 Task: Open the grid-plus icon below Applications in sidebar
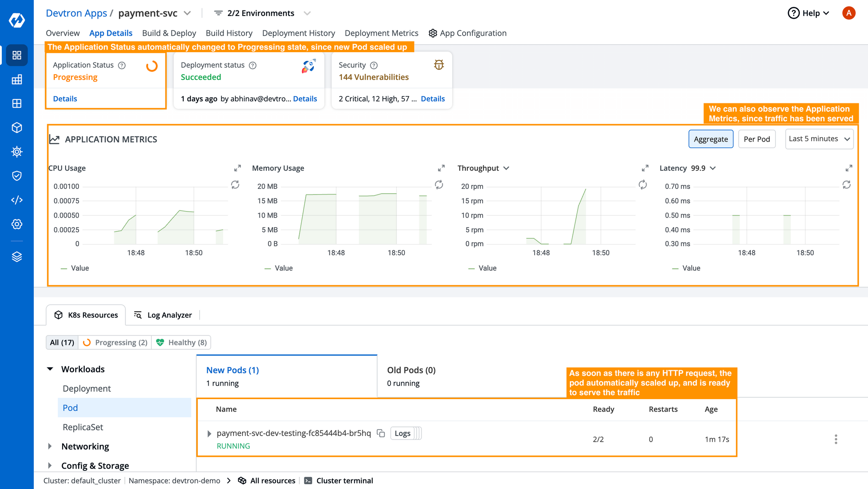(x=16, y=79)
